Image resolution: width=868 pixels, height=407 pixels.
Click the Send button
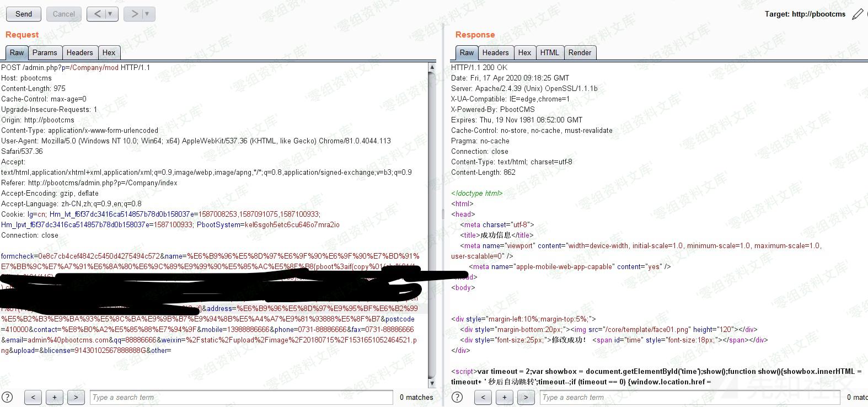click(x=24, y=14)
